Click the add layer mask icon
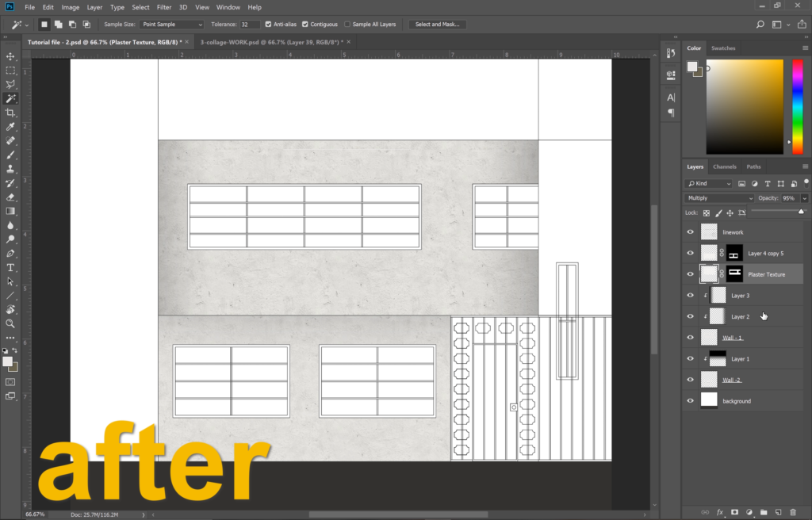The width and height of the screenshot is (812, 520). 734,512
